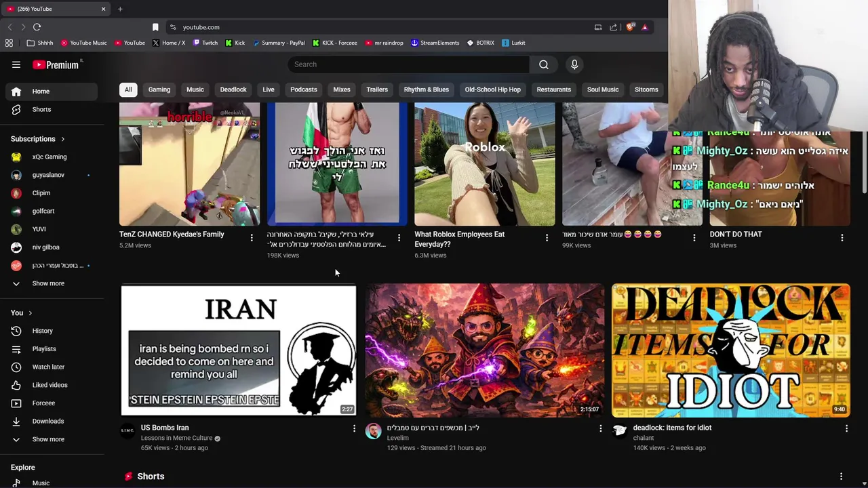Viewport: 868px width, 488px height.
Task: Click the bookmark icon beside address bar
Action: point(155,27)
